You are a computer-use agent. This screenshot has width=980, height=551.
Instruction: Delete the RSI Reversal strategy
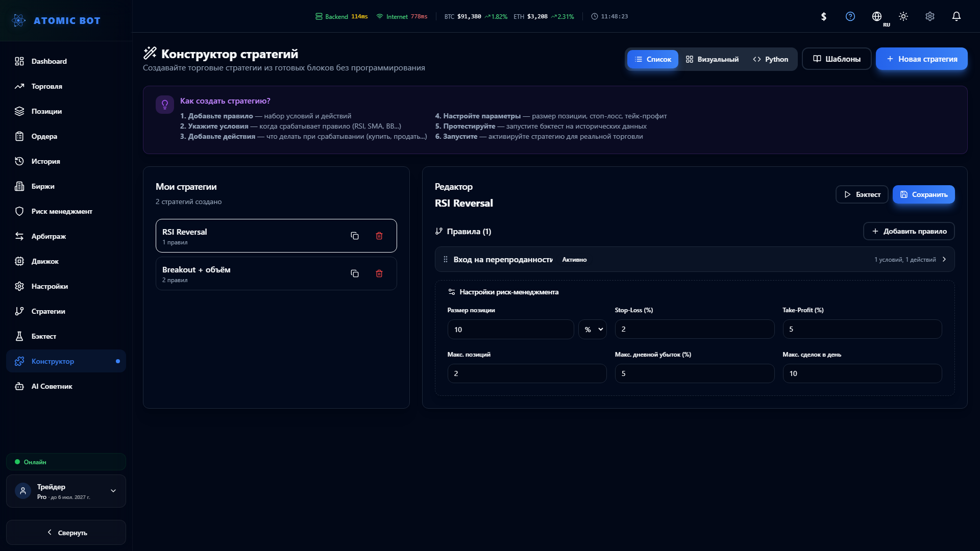(x=379, y=236)
